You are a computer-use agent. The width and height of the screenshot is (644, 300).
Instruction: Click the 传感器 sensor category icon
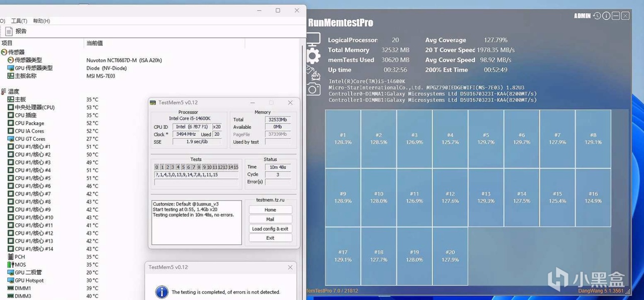coord(4,52)
